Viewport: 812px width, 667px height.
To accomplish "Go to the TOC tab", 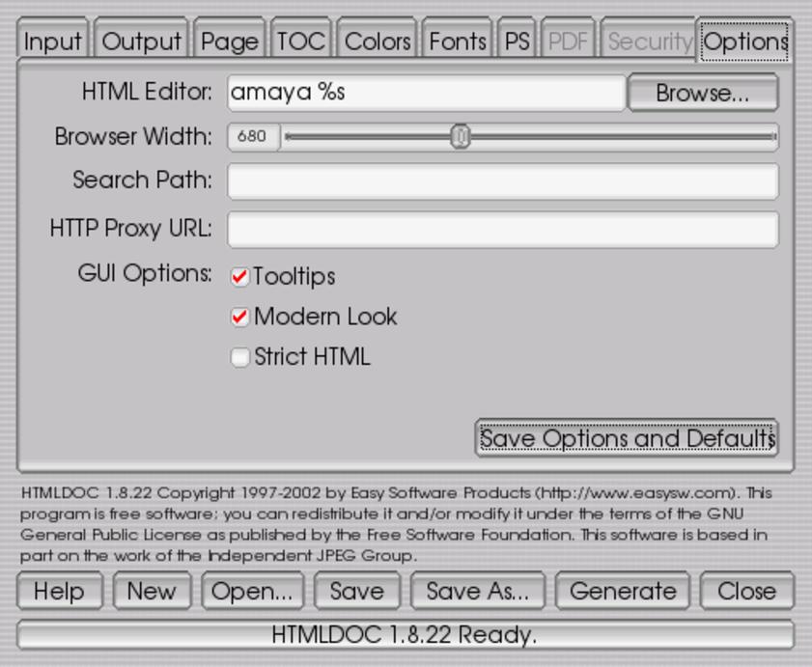I will click(301, 42).
